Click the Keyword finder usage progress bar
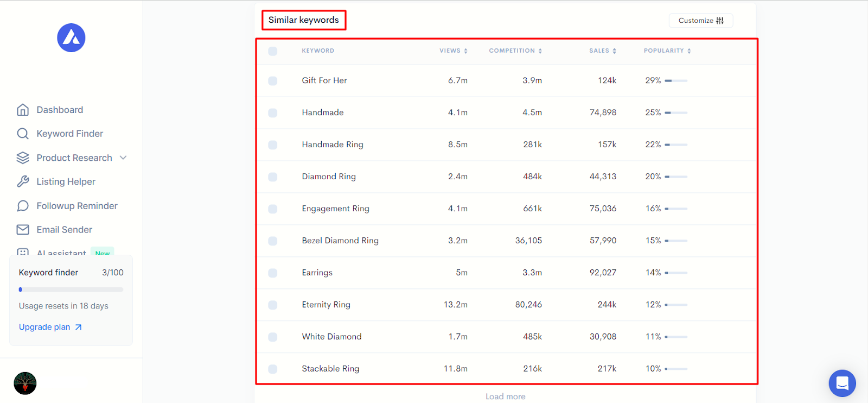The width and height of the screenshot is (868, 403). tap(71, 289)
